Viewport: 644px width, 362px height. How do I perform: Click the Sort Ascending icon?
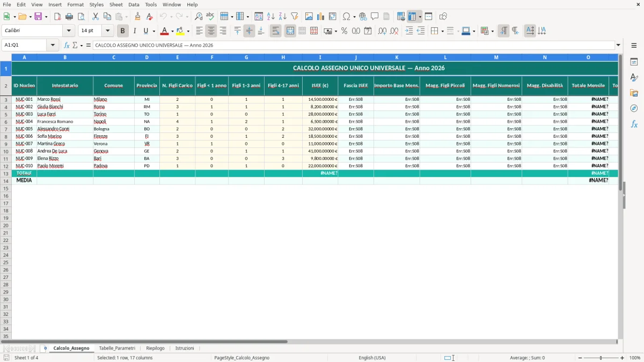point(271,17)
